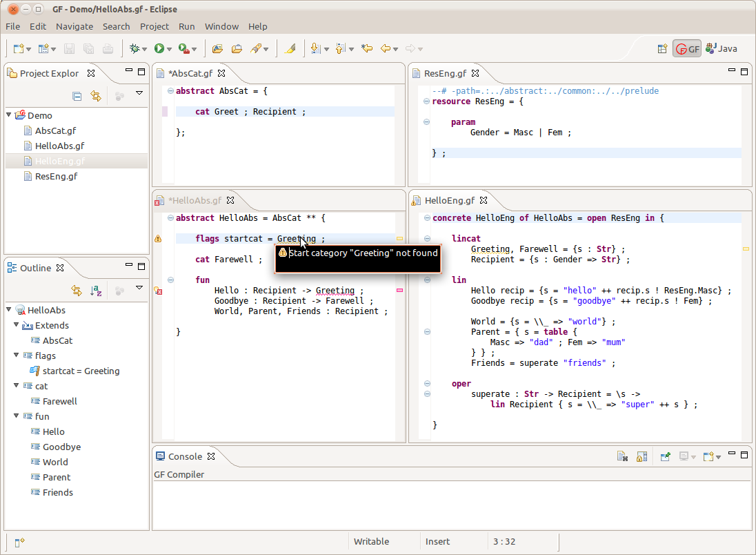756x555 pixels.
Task: Select startcat = Greeting outline item
Action: click(x=81, y=371)
